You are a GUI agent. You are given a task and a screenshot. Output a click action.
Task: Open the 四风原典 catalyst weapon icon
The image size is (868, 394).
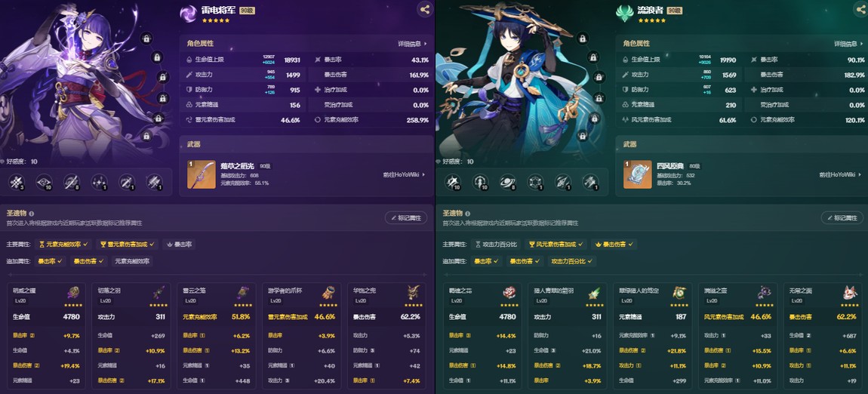tap(638, 174)
